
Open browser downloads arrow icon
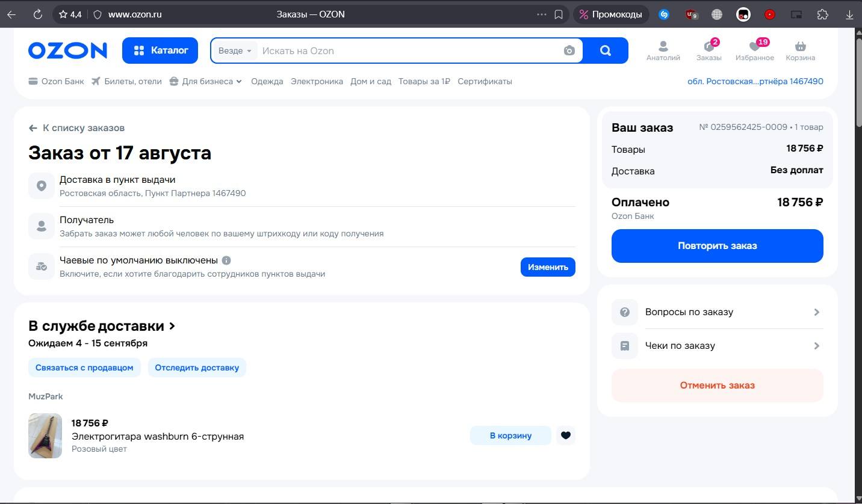point(849,14)
